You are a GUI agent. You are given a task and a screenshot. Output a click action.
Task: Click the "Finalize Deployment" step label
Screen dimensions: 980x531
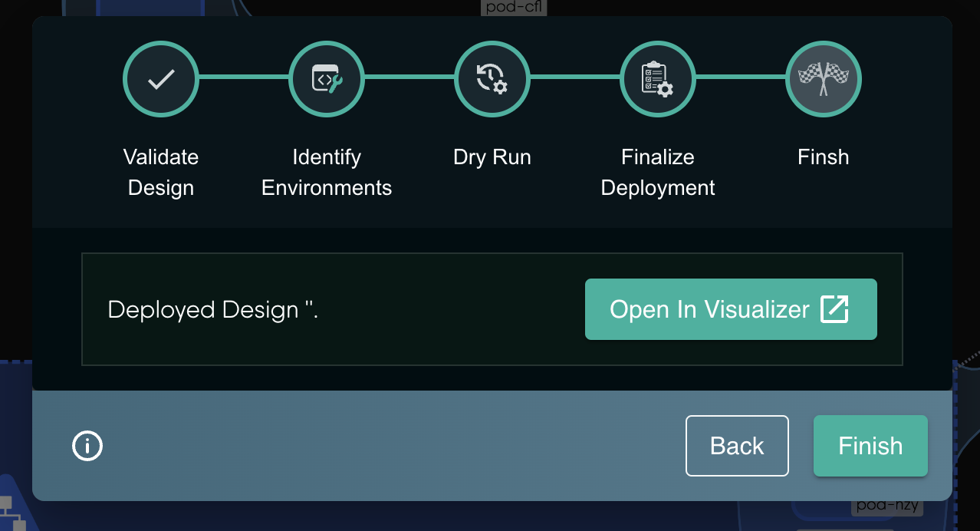point(658,173)
